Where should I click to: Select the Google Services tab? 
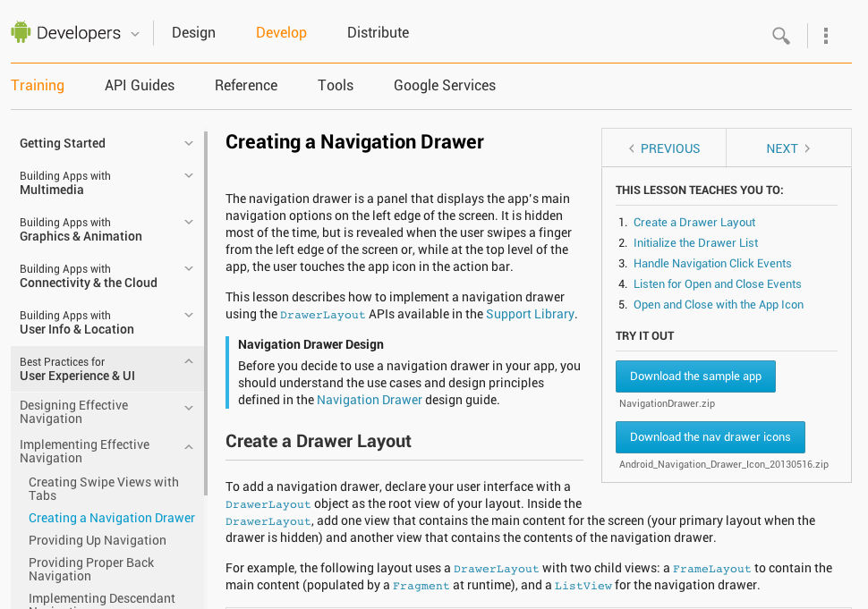[444, 85]
